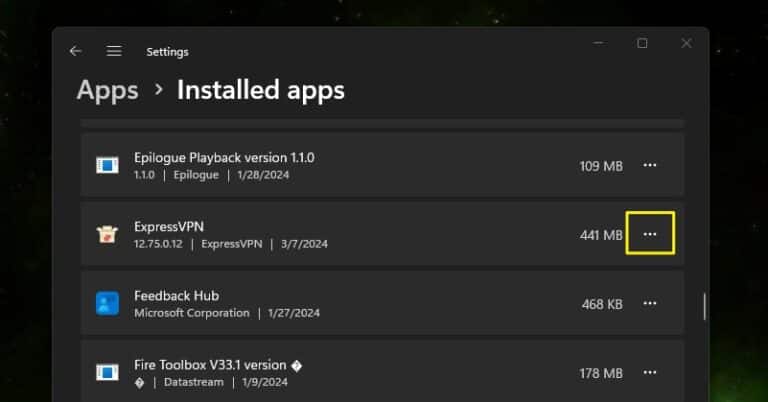This screenshot has height=402, width=768.
Task: Maximize the Settings window
Action: coord(642,43)
